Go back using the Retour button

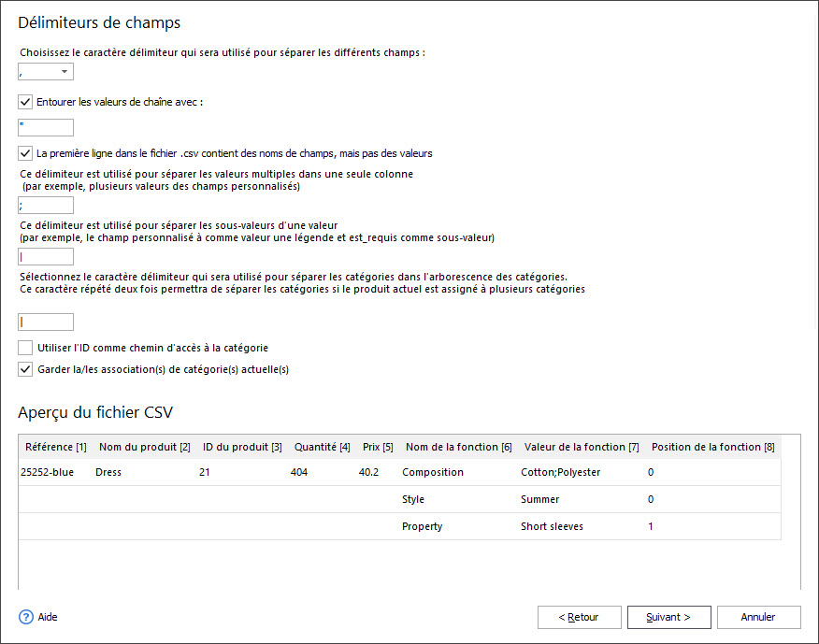(x=580, y=618)
